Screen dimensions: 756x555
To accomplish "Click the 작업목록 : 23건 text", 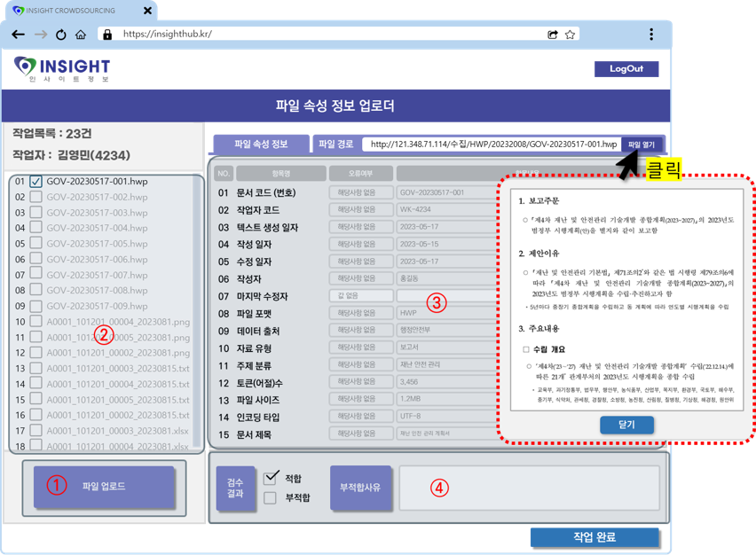I will tap(52, 134).
